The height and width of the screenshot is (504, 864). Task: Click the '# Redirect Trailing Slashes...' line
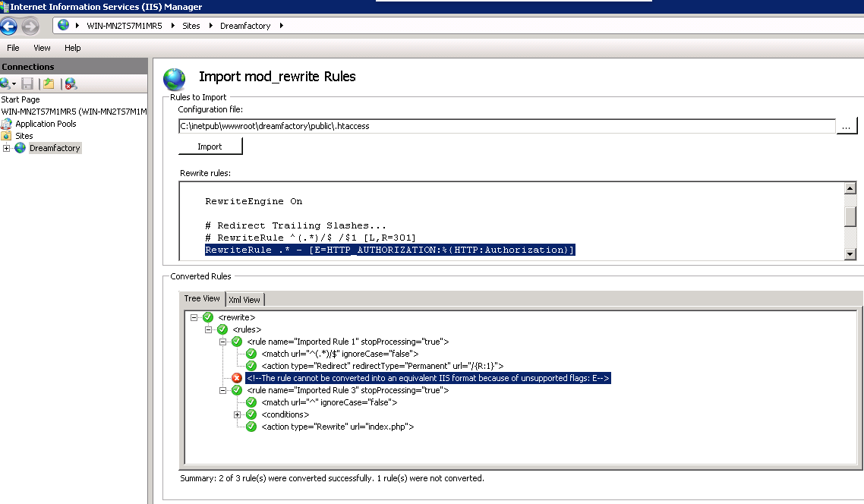tap(296, 226)
